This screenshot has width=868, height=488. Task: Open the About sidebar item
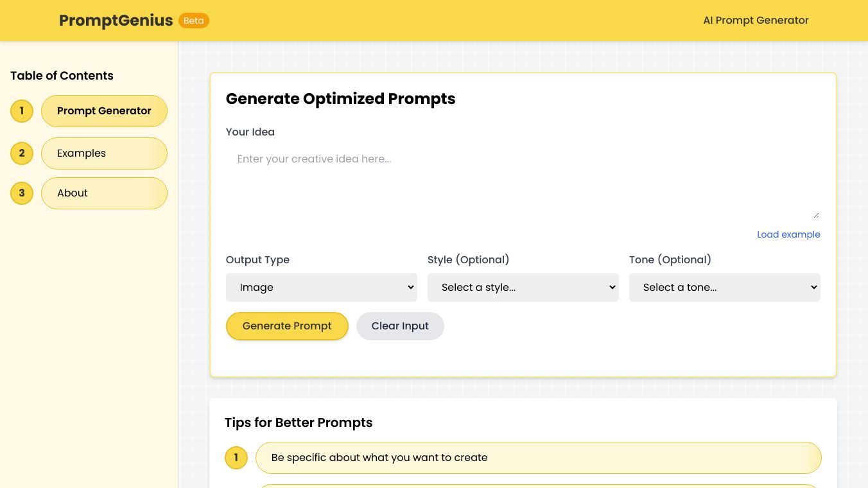tap(104, 193)
